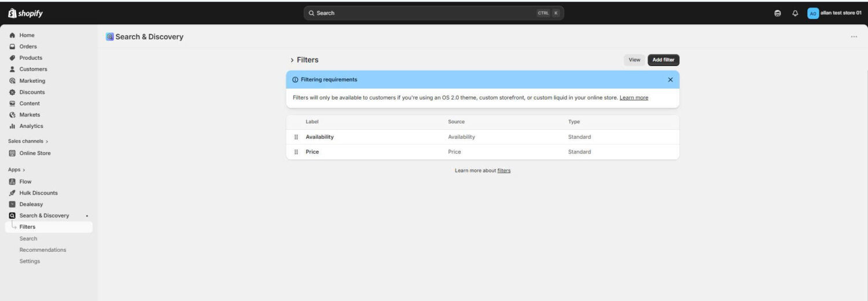The height and width of the screenshot is (301, 868).
Task: Click the AO account avatar
Action: tap(813, 13)
